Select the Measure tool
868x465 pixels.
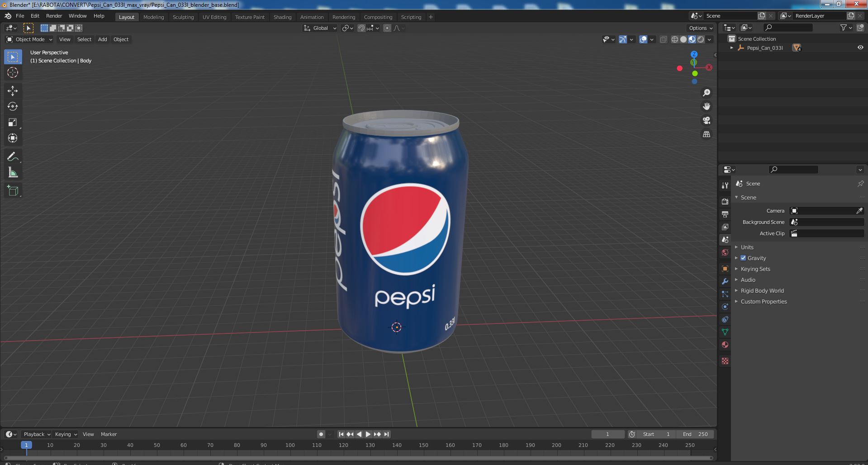point(13,173)
